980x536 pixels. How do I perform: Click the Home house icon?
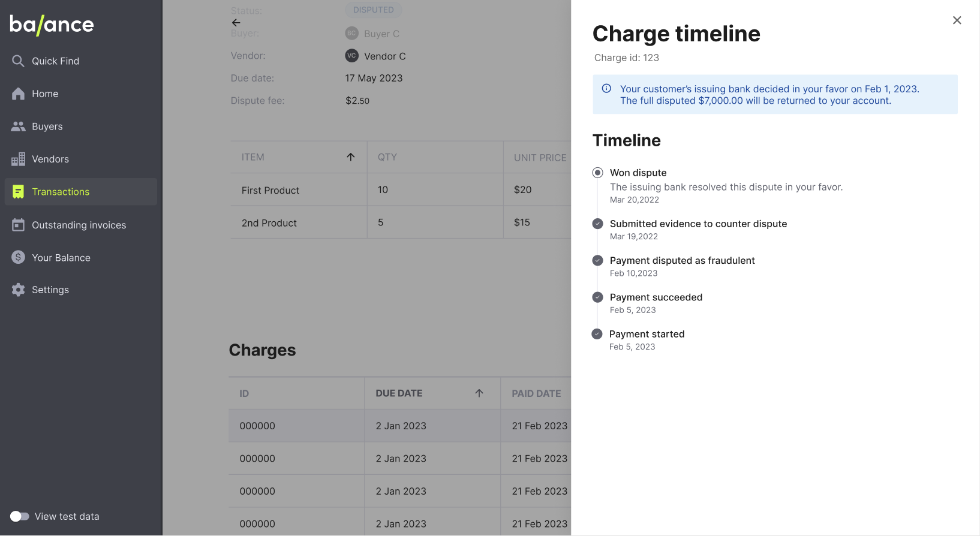[18, 94]
